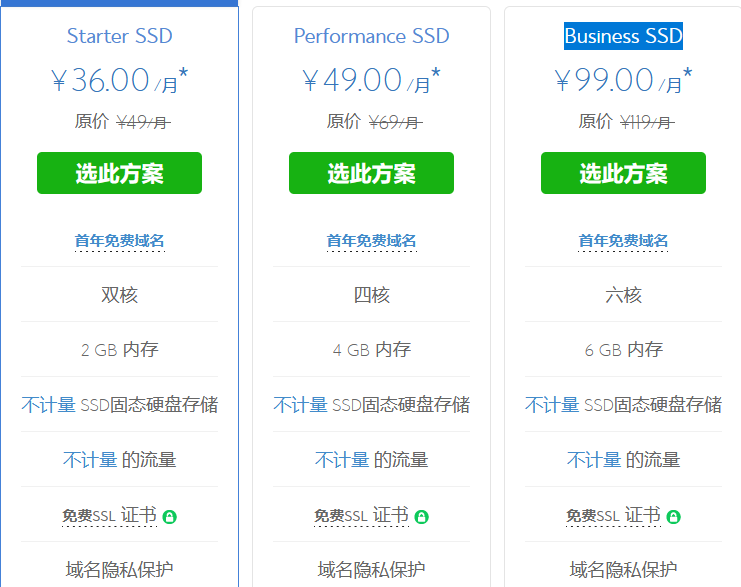
Task: Select the Business SSD plan button
Action: 623,173
